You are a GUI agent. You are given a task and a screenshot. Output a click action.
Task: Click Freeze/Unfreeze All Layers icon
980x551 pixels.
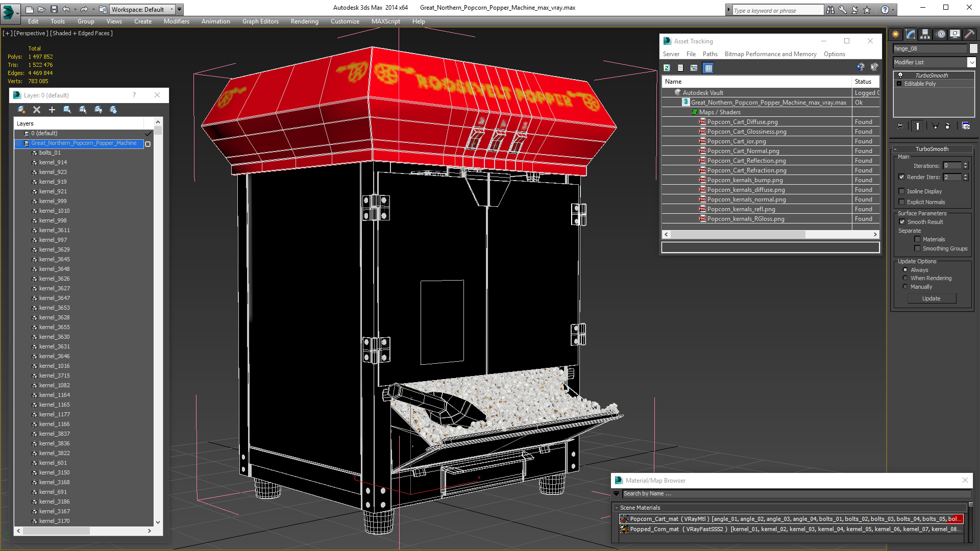point(113,110)
